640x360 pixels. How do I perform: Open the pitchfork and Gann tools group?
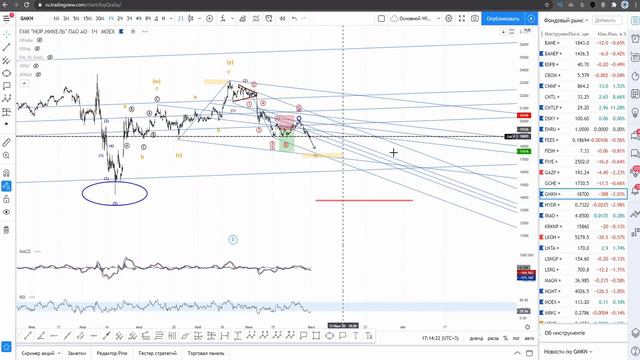pos(7,60)
